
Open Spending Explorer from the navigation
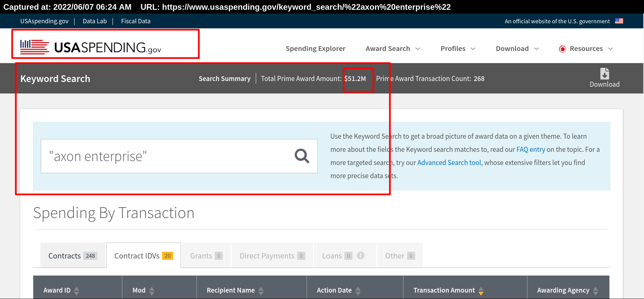pyautogui.click(x=315, y=49)
